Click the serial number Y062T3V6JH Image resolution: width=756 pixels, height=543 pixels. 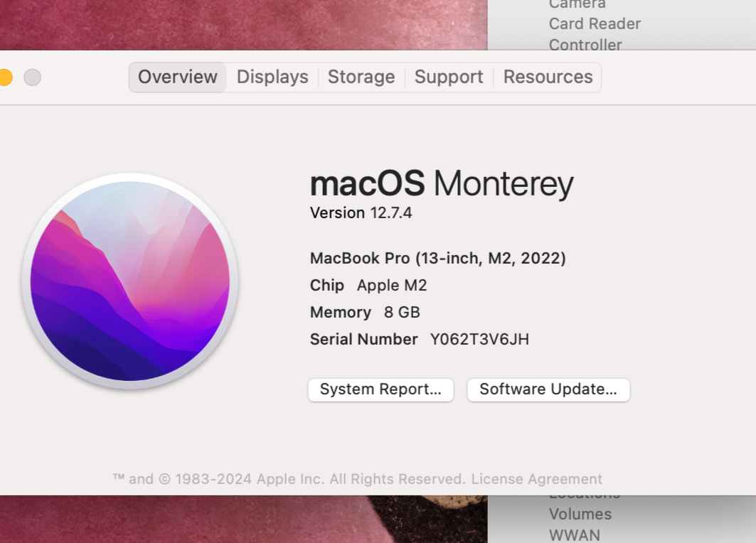click(x=479, y=339)
